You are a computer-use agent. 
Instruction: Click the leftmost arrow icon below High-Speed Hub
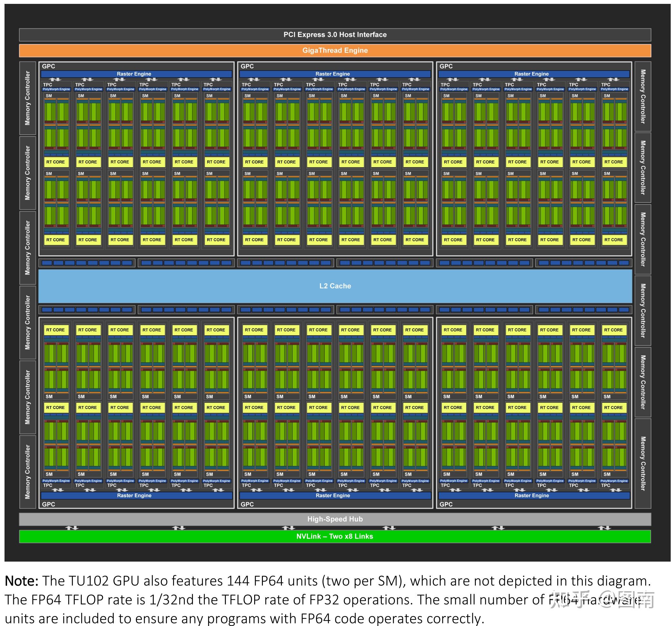[72, 527]
